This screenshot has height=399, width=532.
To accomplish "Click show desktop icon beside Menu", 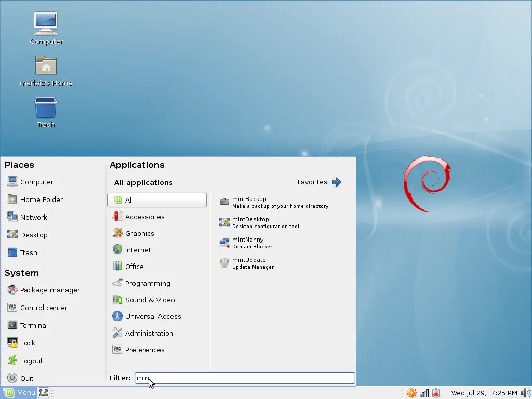I will tap(44, 393).
